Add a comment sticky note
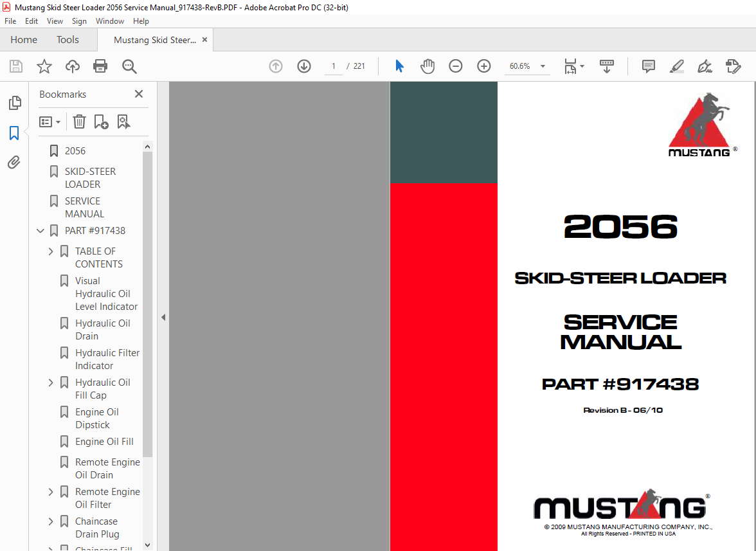The height and width of the screenshot is (551, 756). click(649, 66)
